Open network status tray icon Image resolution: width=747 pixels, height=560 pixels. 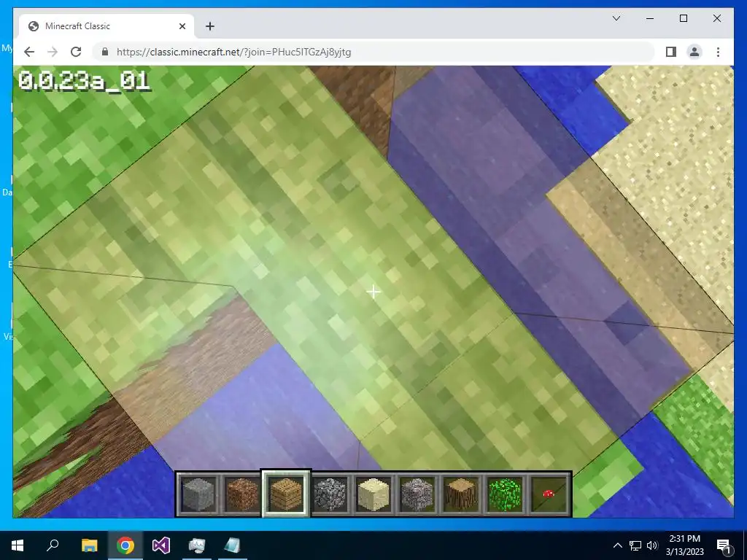pos(635,545)
